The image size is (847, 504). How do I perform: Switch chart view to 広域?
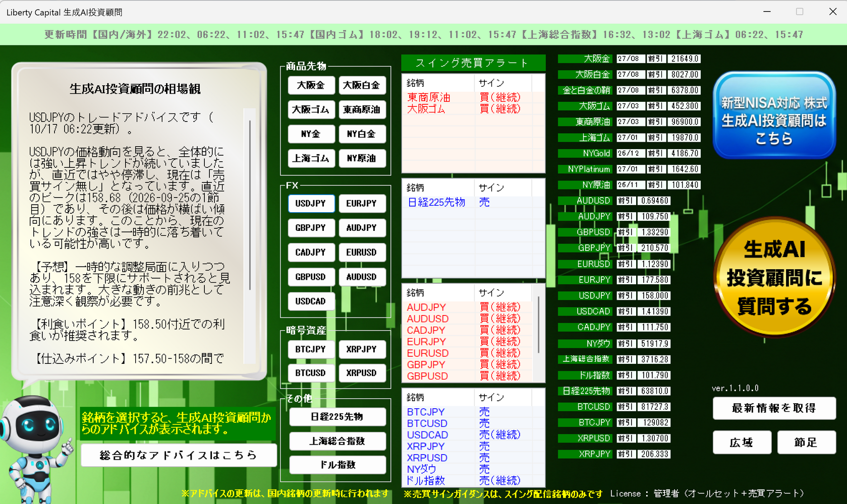742,443
